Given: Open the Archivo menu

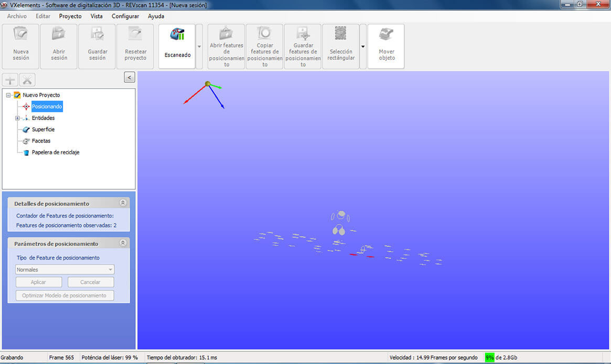Looking at the screenshot, I should point(17,16).
